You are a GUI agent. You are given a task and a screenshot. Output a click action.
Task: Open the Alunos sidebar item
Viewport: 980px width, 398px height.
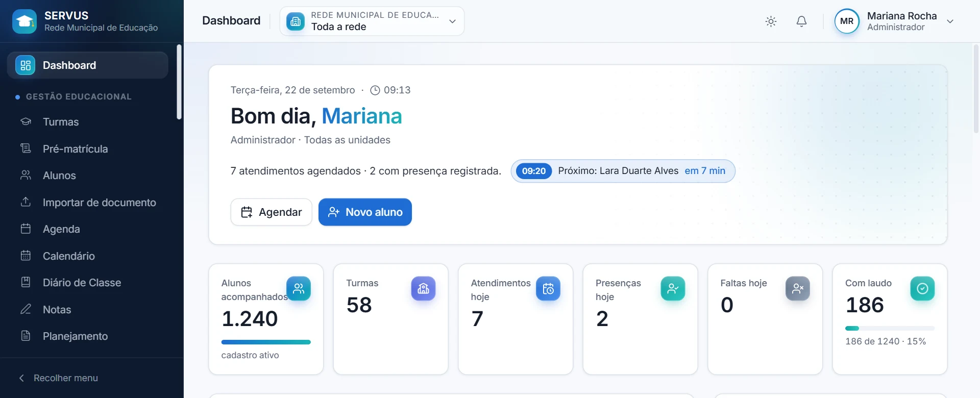(x=87, y=176)
